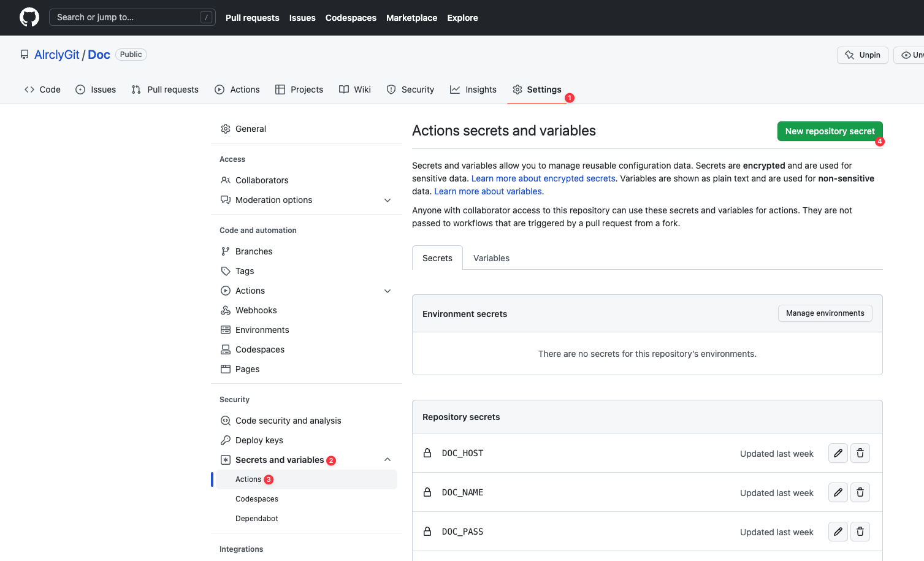This screenshot has width=924, height=561.
Task: Delete the DOC_HOST secret via trash icon
Action: [x=860, y=453]
